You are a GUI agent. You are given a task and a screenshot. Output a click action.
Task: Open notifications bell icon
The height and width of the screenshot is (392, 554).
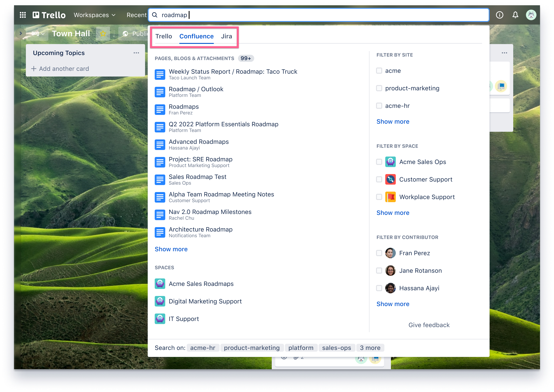point(515,15)
